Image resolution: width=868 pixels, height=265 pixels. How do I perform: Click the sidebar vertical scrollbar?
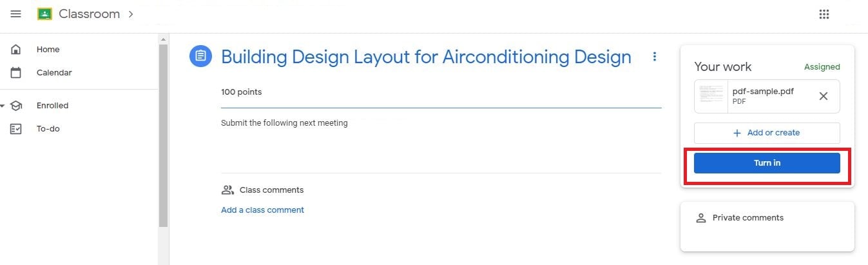[163, 135]
